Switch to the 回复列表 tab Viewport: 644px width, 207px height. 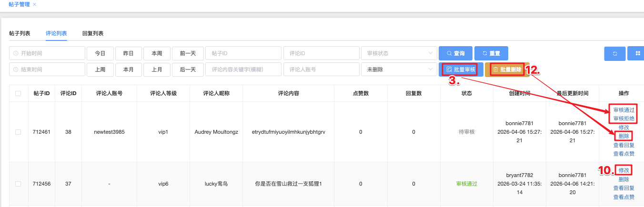93,33
